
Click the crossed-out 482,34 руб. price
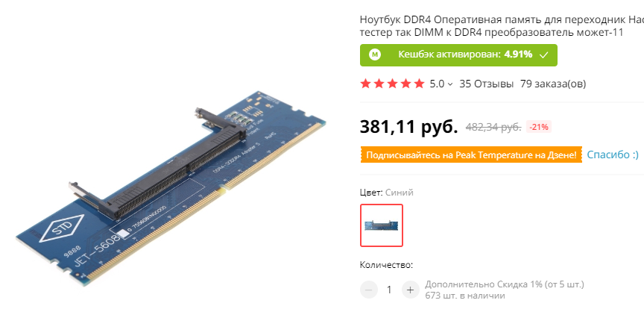(493, 127)
